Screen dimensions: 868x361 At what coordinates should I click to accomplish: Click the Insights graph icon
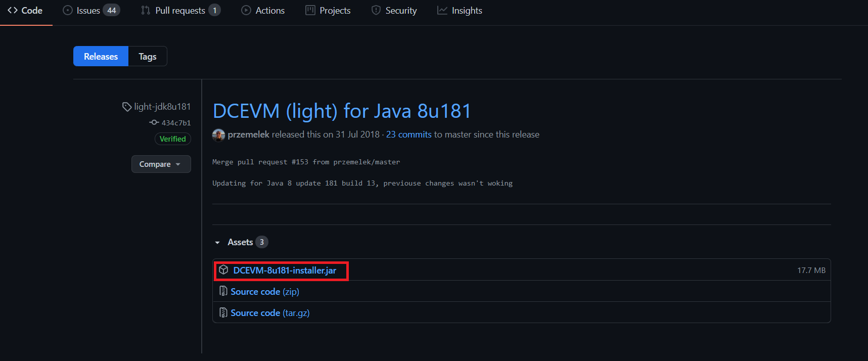click(x=442, y=11)
